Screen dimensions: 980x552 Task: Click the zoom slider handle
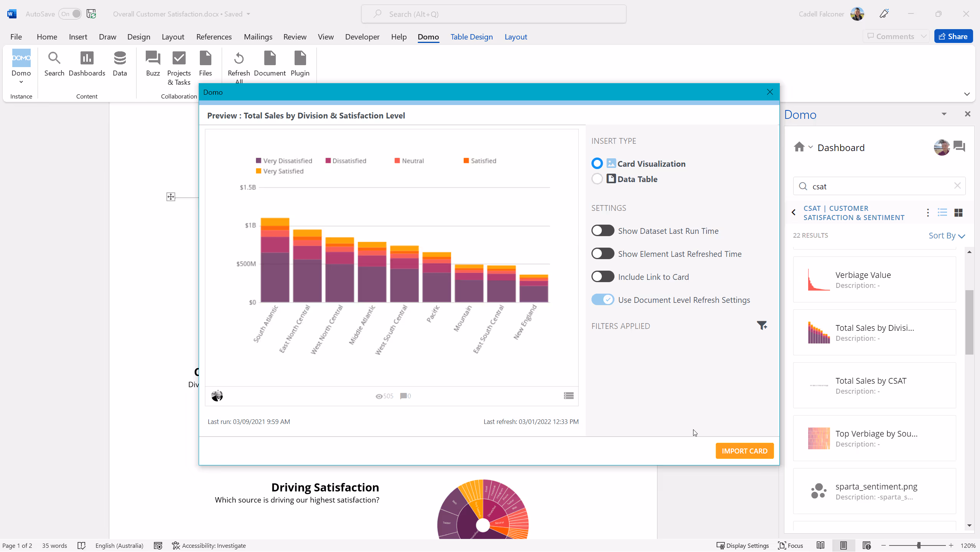[919, 545]
